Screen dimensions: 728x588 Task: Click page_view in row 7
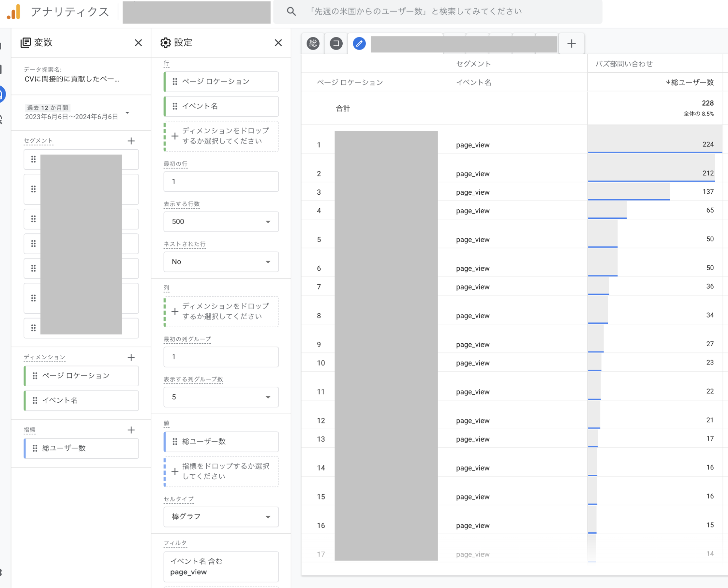point(473,287)
